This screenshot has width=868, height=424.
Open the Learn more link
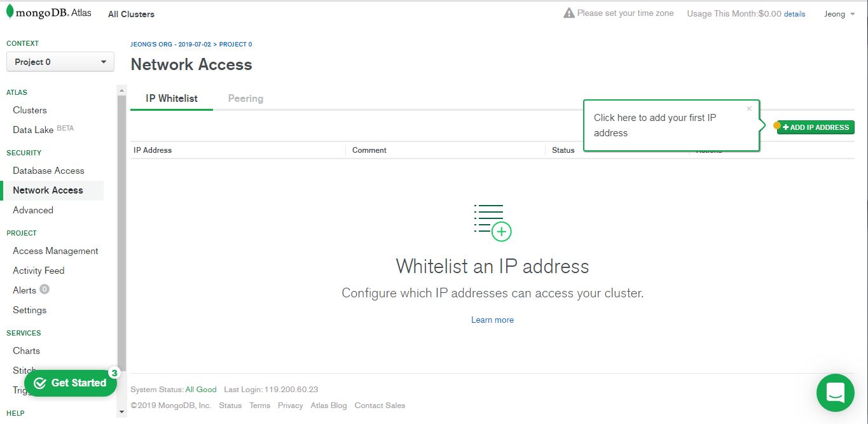[x=492, y=320]
